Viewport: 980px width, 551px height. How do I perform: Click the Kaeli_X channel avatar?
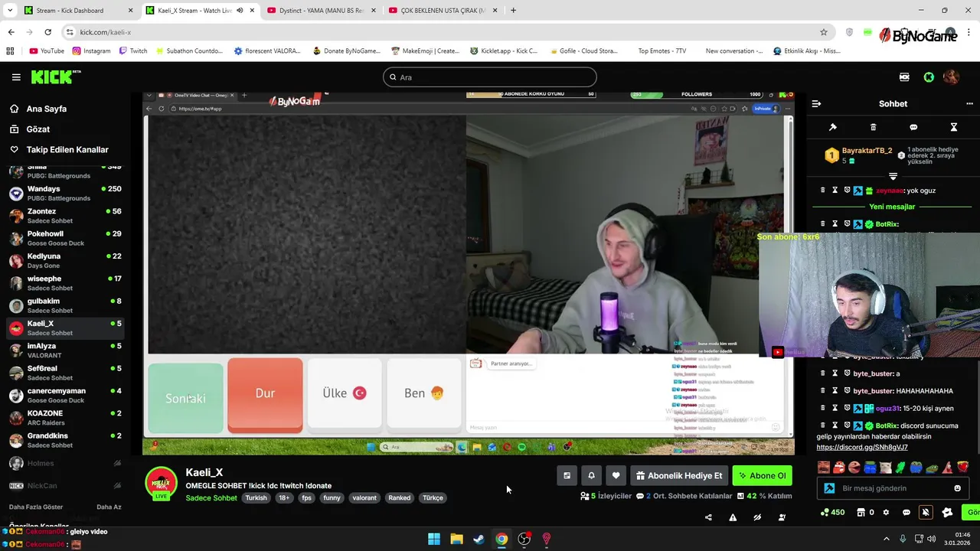click(161, 483)
